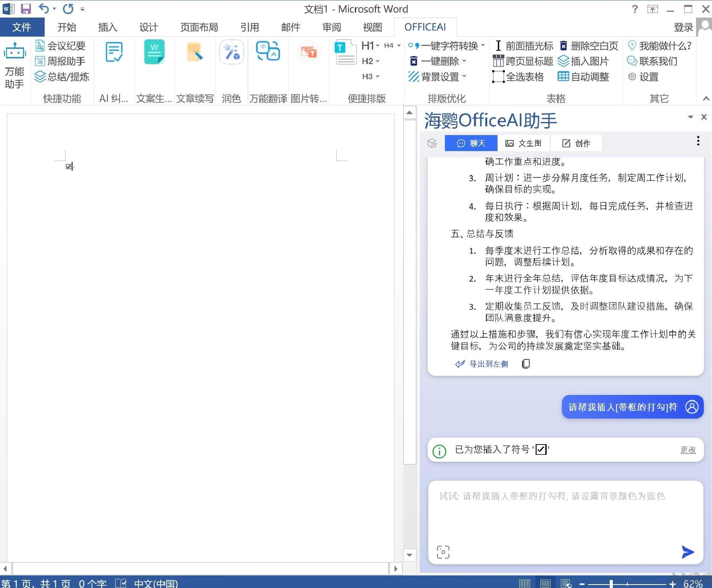Click the Word help question mark icon
The image size is (712, 588).
click(635, 8)
